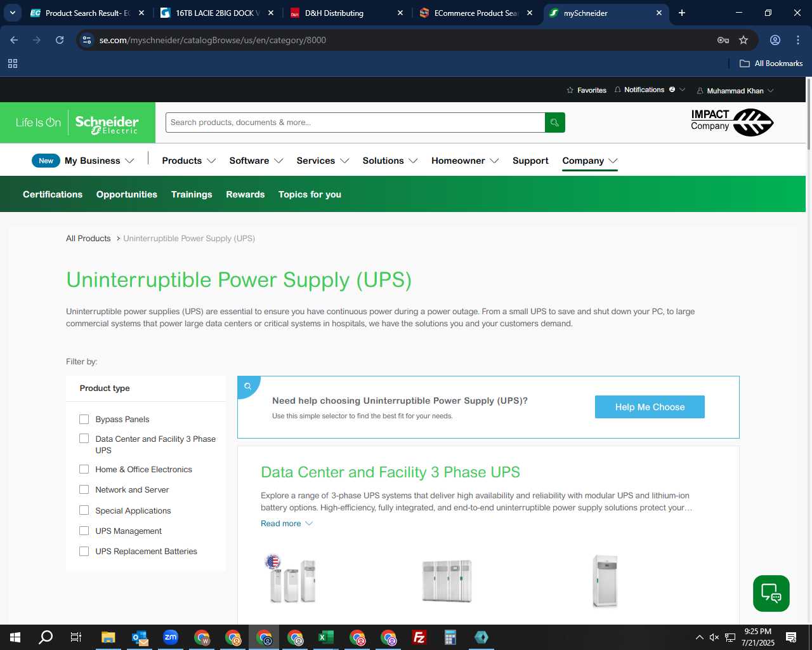The image size is (812, 650).
Task: Open Windows taskbar search
Action: tap(46, 637)
